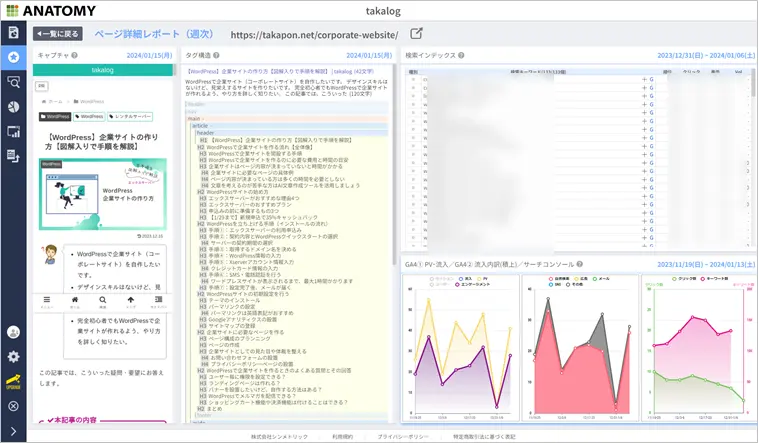758x443 pixels.
Task: Toggle PV series in first chart legend
Action: tap(482, 279)
